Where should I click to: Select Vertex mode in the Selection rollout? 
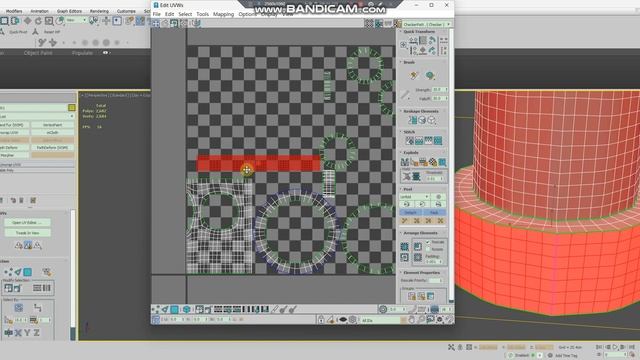point(8,272)
